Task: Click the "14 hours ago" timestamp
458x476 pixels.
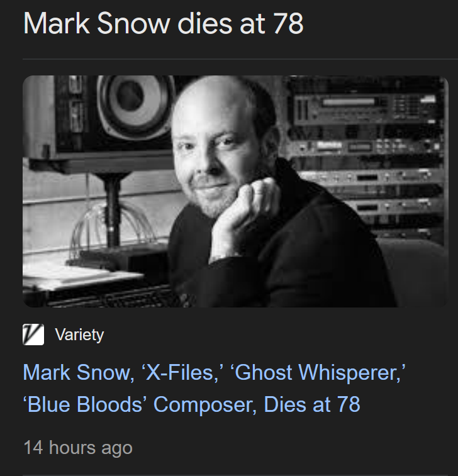Action: [x=78, y=448]
